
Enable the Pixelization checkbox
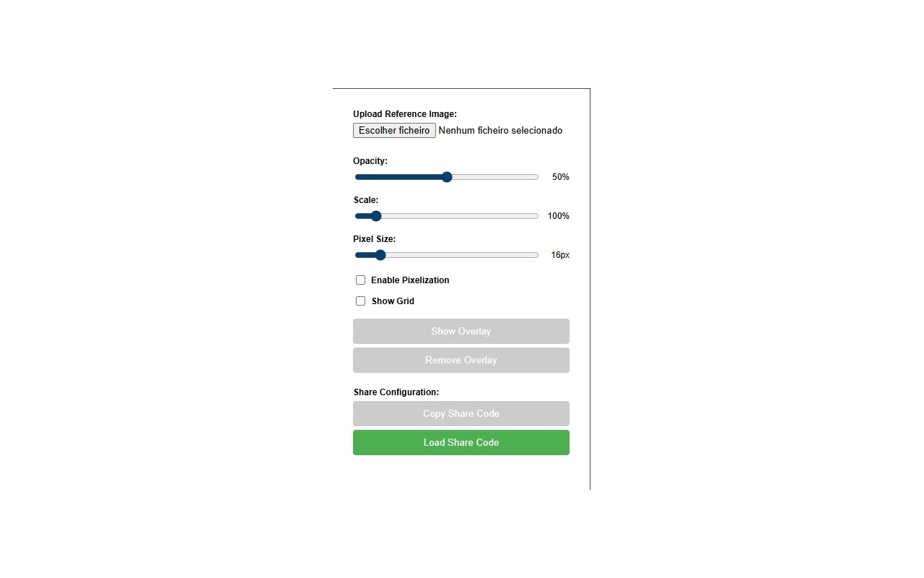pos(361,280)
